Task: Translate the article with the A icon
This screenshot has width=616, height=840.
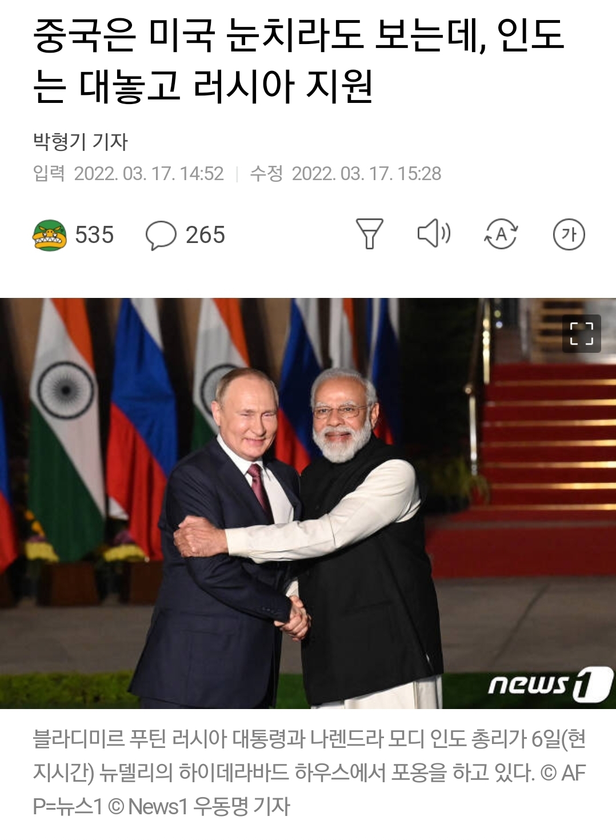Action: click(501, 234)
